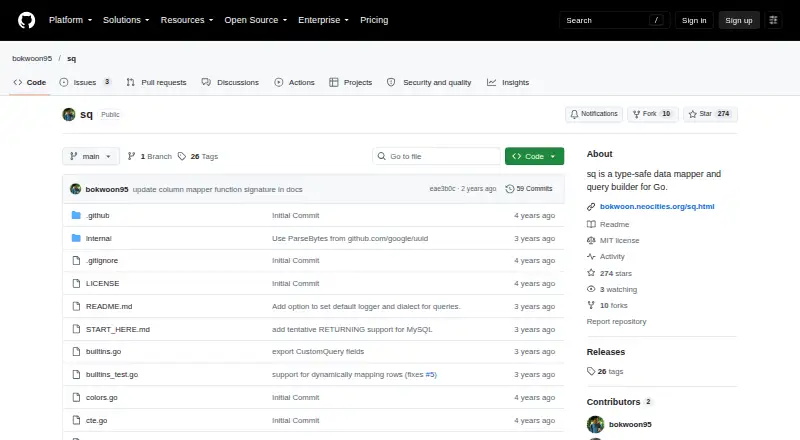Open the LICENSE file
Screen dimensions: 800x440
point(103,283)
